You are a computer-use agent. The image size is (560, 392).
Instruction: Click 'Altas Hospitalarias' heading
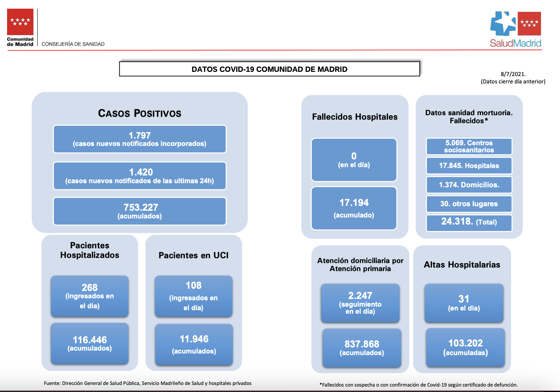click(462, 265)
